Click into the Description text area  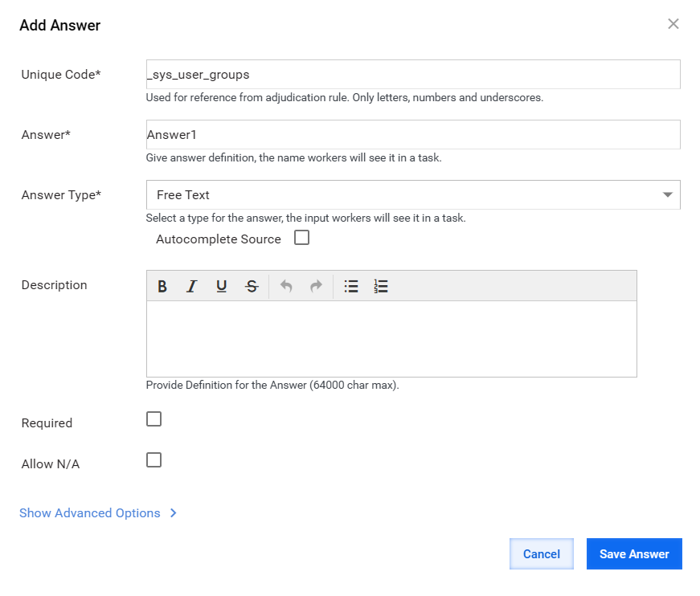pos(391,339)
